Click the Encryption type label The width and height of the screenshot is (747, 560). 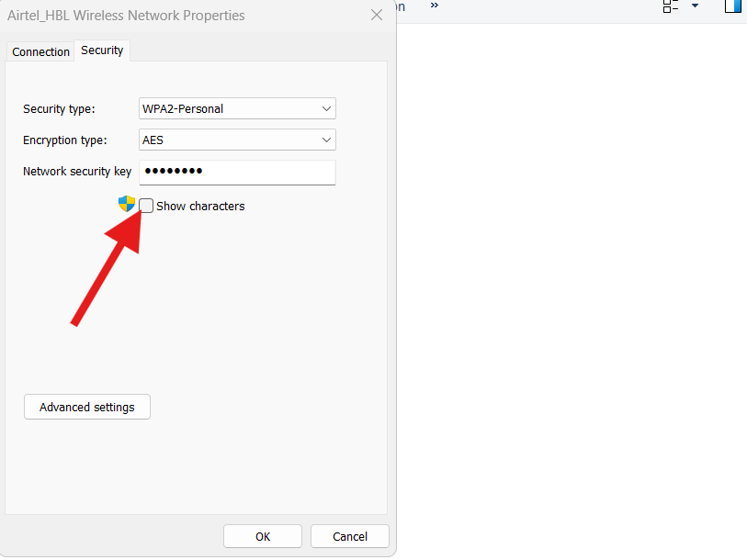tap(65, 140)
